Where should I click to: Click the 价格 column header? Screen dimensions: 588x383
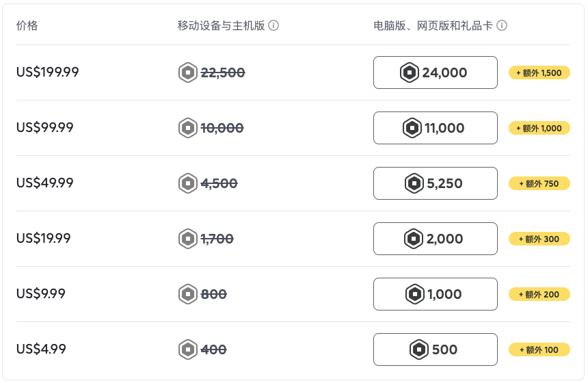tap(27, 26)
